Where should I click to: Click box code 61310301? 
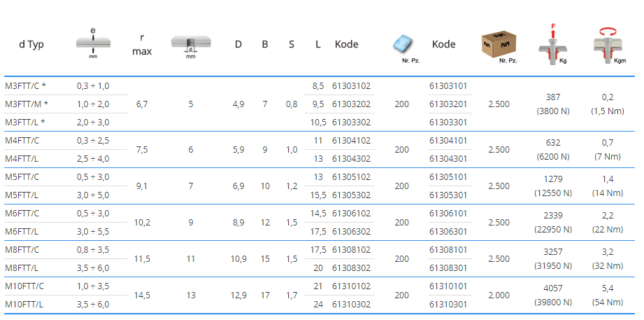(448, 305)
